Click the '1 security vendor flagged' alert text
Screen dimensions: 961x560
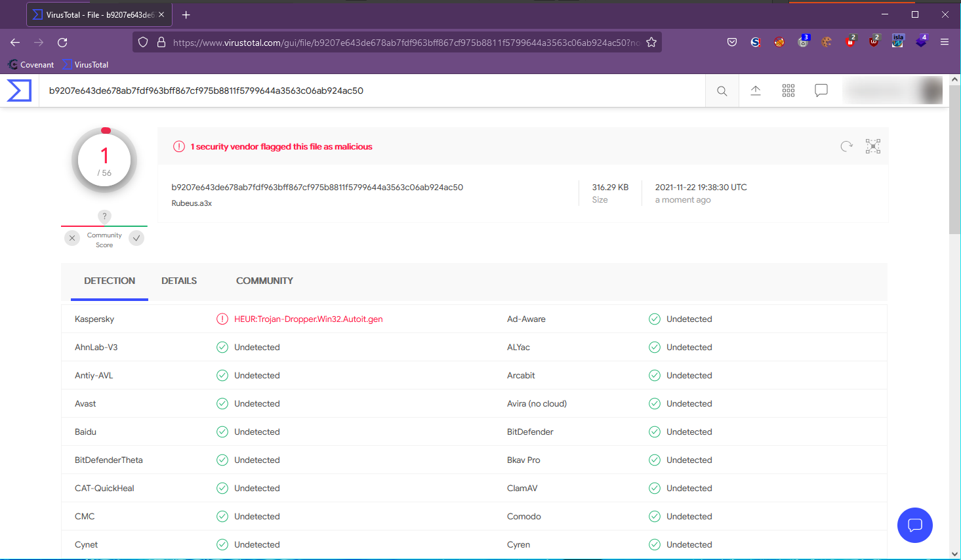(281, 147)
